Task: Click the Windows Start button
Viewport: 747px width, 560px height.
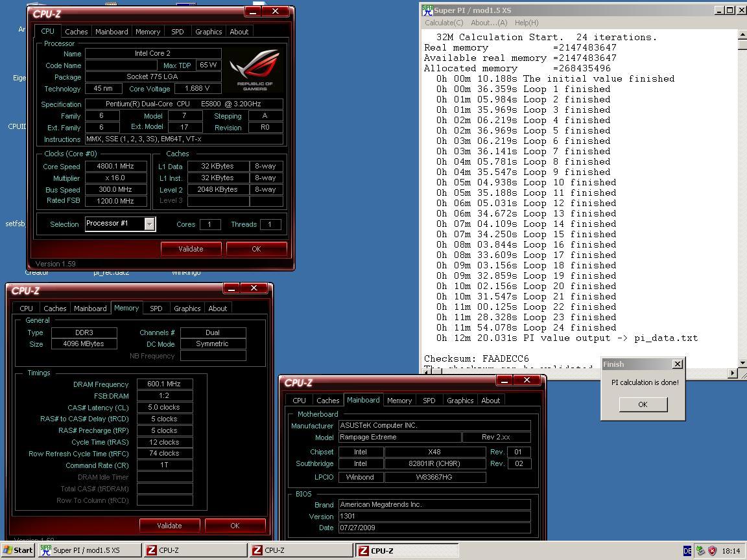Action: click(x=18, y=550)
